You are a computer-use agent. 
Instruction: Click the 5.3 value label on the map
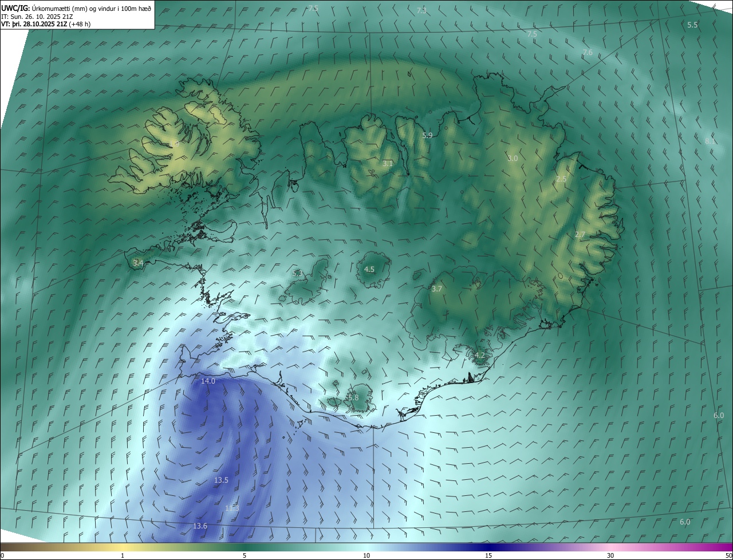[x=297, y=274]
